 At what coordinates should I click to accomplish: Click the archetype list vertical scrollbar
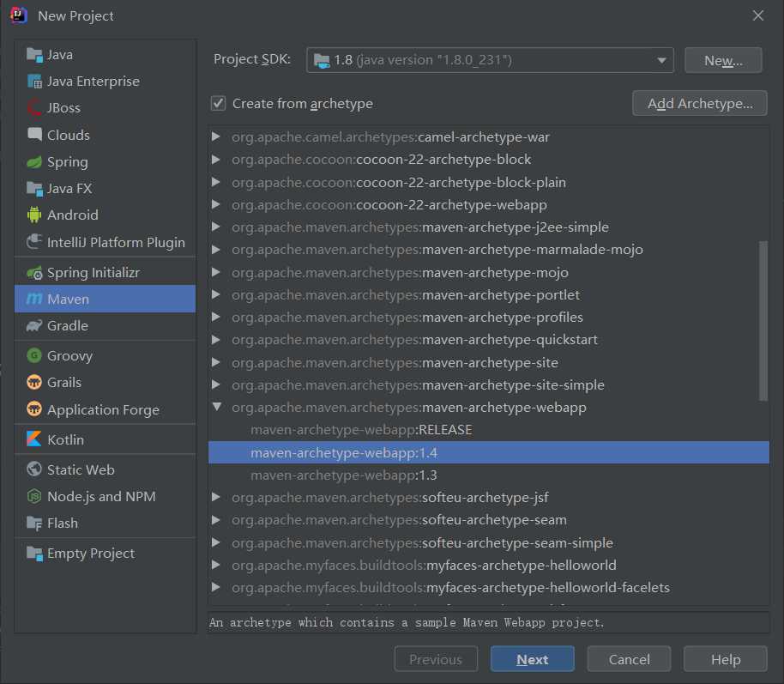pyautogui.click(x=763, y=321)
